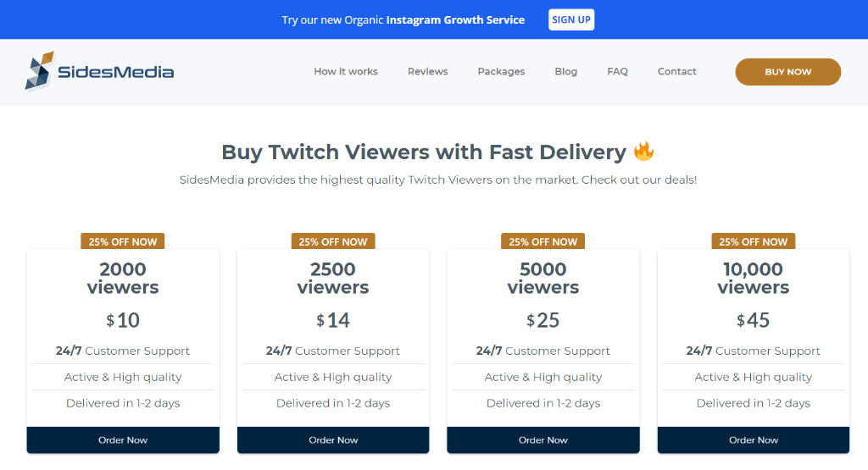
Task: Click the SIGN UP button in the banner
Action: pos(571,19)
